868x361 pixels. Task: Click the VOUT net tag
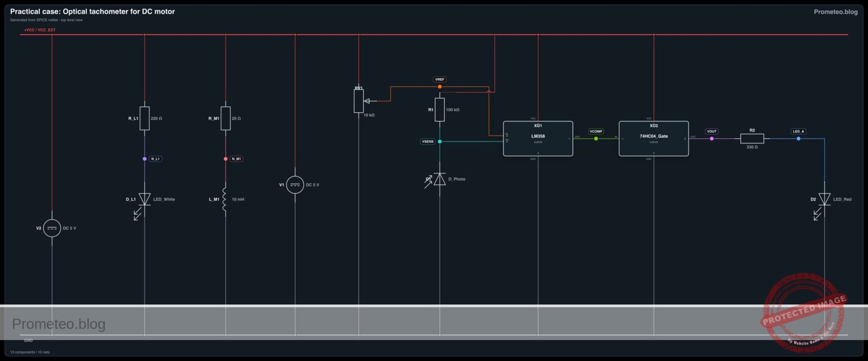coord(712,131)
